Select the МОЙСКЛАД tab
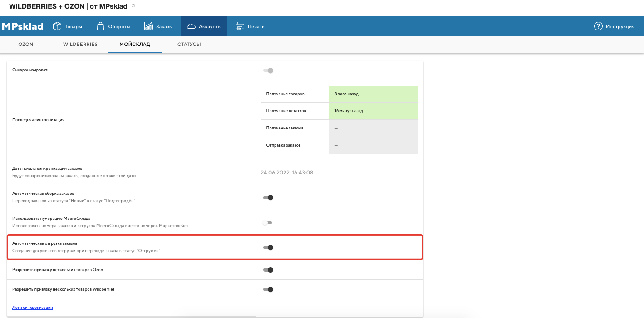Image resolution: width=644 pixels, height=318 pixels. coord(135,45)
